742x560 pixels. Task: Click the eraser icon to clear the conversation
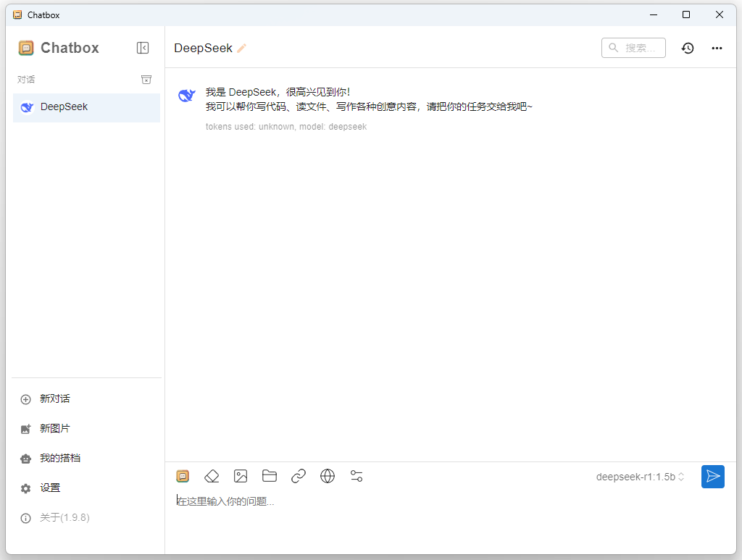click(x=212, y=476)
